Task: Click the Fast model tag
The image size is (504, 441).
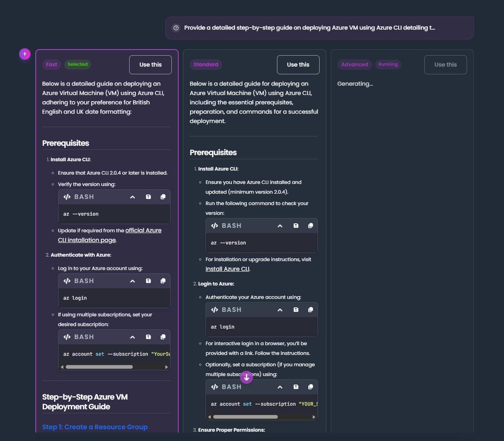Action: click(x=52, y=65)
